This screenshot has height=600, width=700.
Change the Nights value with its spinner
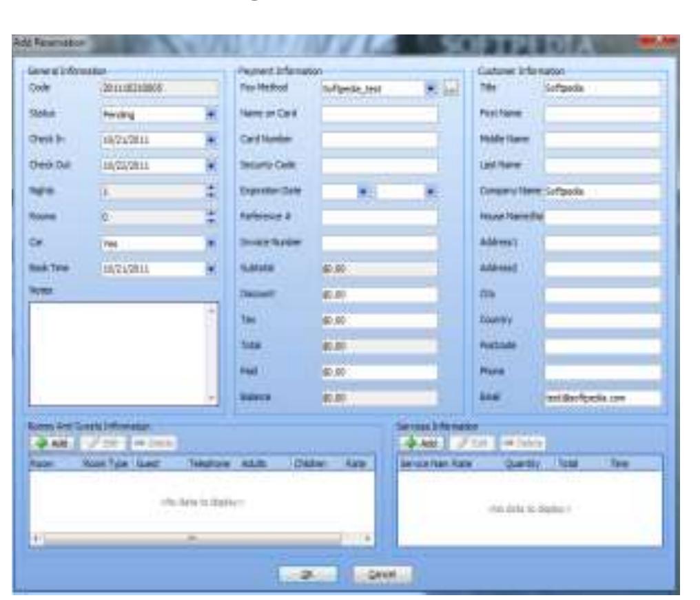212,192
